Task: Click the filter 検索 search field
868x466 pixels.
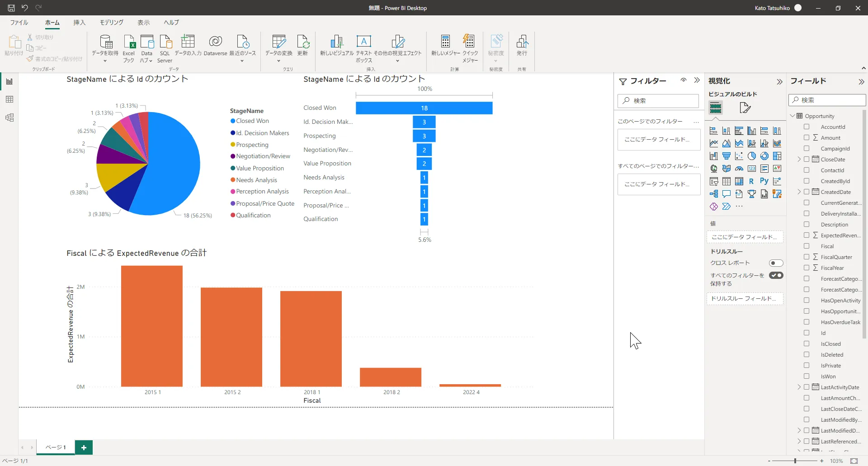Action: click(658, 100)
